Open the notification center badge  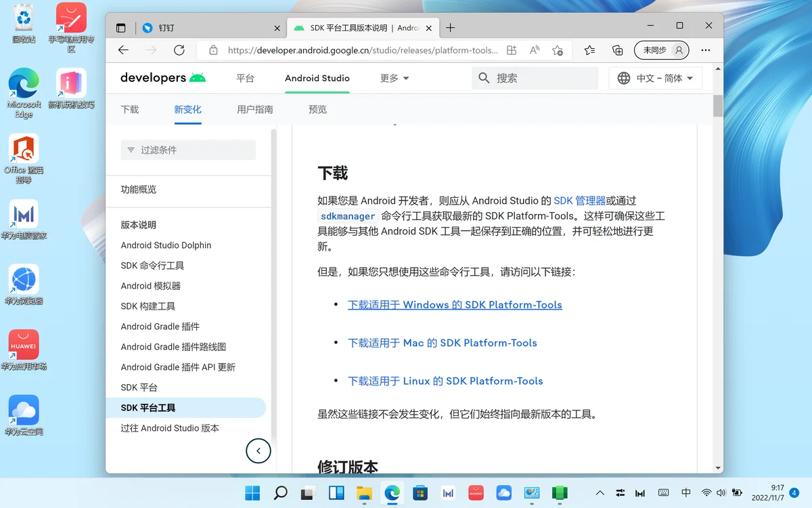pyautogui.click(x=794, y=493)
